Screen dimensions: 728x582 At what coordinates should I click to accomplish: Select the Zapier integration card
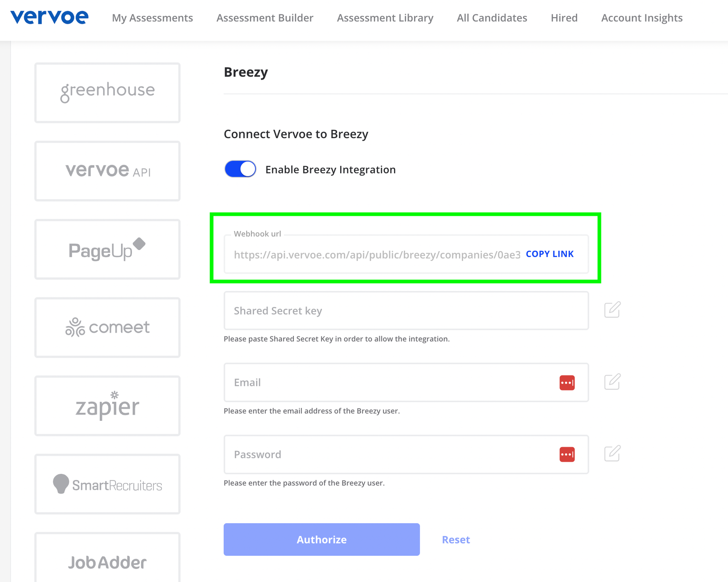[107, 406]
